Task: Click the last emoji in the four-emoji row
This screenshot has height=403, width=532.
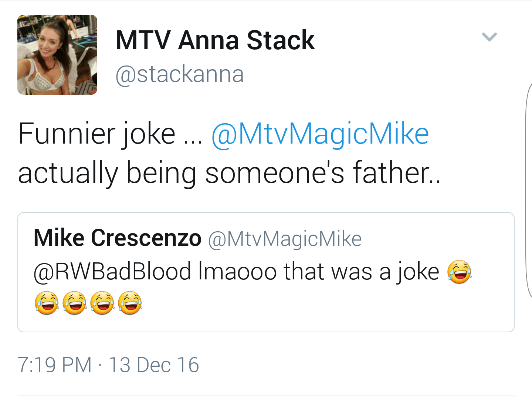Action: [x=130, y=303]
